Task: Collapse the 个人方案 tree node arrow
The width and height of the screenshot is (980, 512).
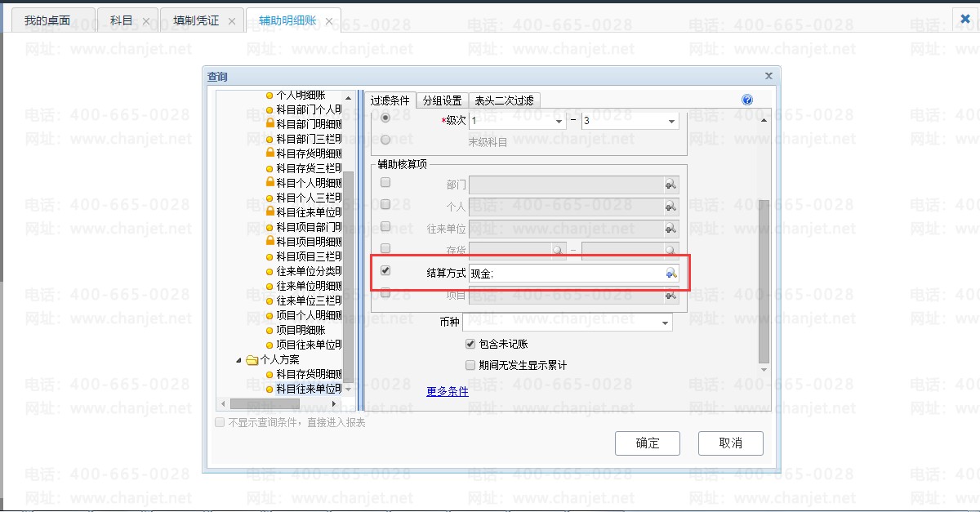Action: (239, 359)
